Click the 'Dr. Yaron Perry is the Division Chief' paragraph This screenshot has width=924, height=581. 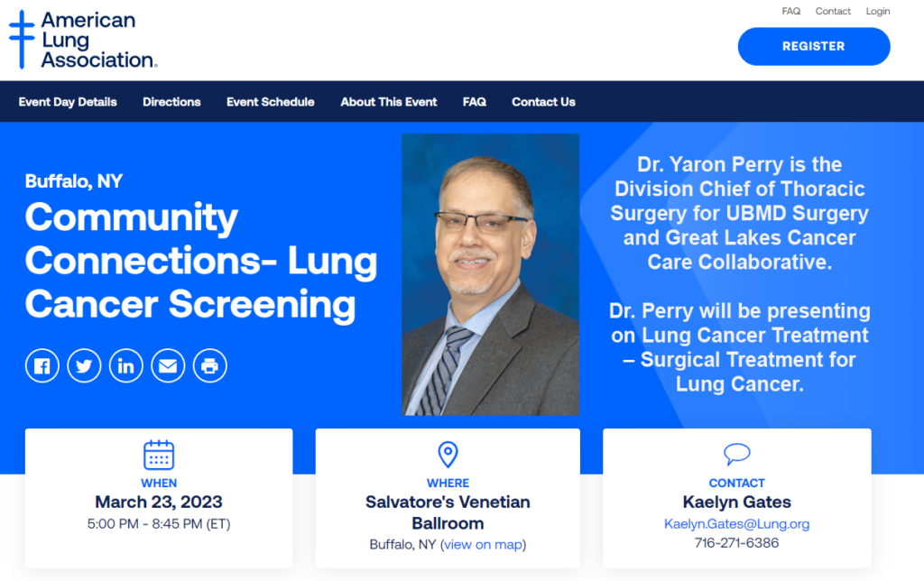[x=740, y=213]
